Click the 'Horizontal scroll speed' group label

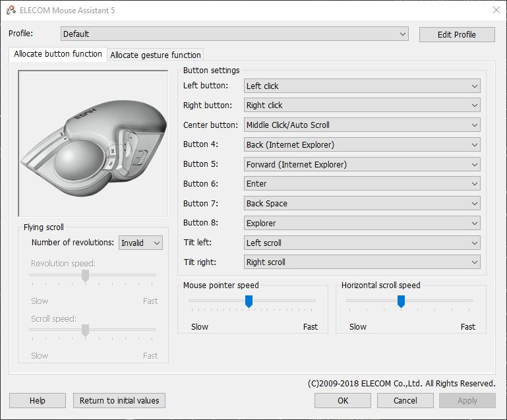pyautogui.click(x=381, y=285)
